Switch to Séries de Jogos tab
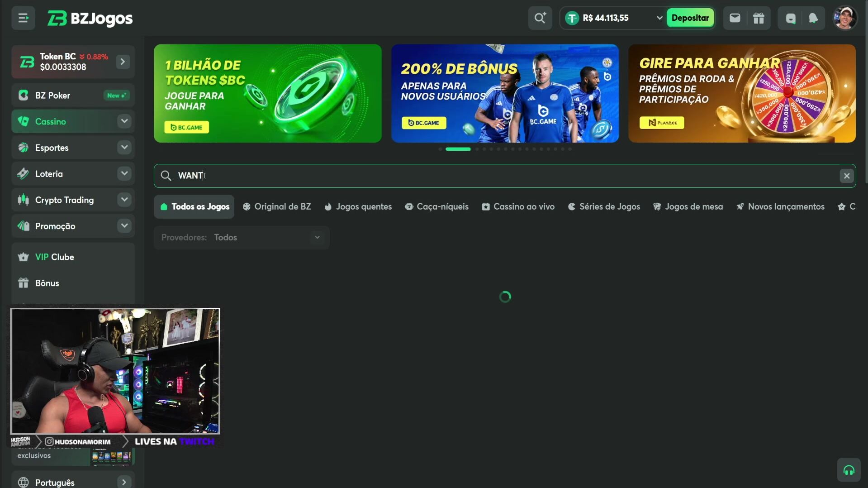This screenshot has height=488, width=868. 604,207
